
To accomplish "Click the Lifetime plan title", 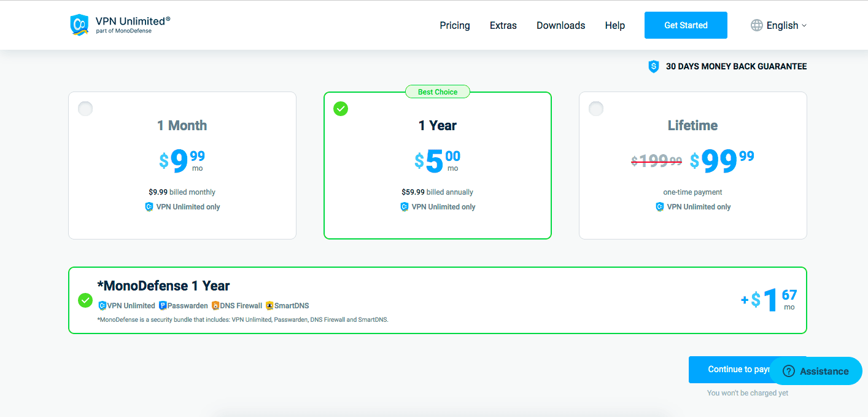I will click(693, 125).
